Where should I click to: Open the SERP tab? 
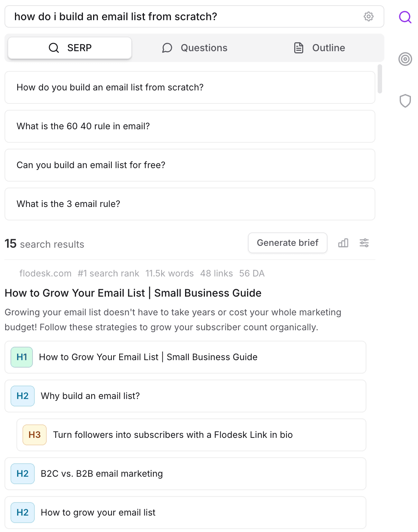[69, 48]
